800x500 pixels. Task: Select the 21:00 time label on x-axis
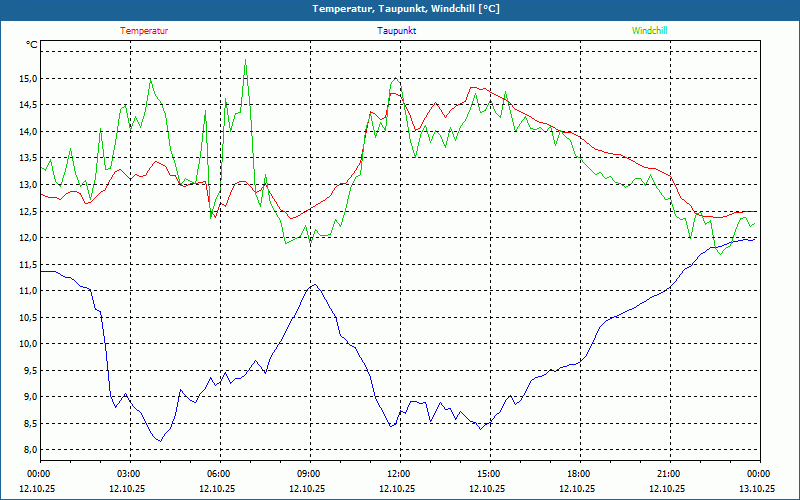(x=669, y=474)
